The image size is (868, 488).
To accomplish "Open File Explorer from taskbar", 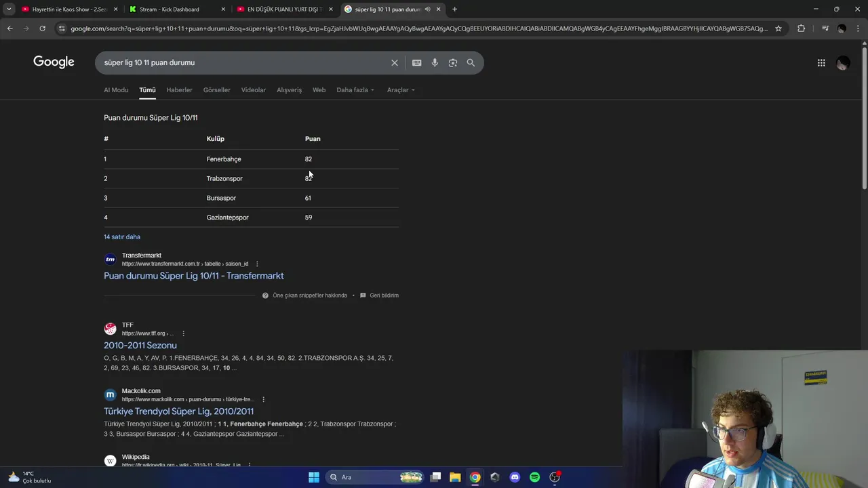I will tap(455, 477).
